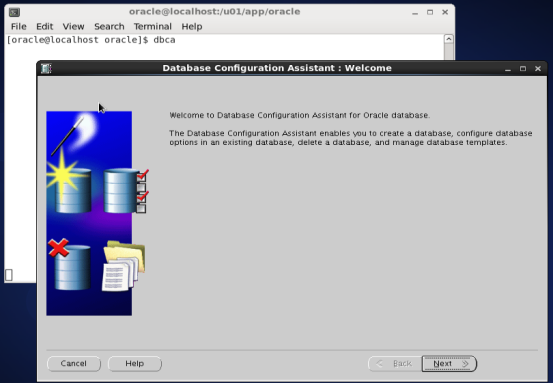Close the Database Configuration Assistant window

tap(538, 69)
